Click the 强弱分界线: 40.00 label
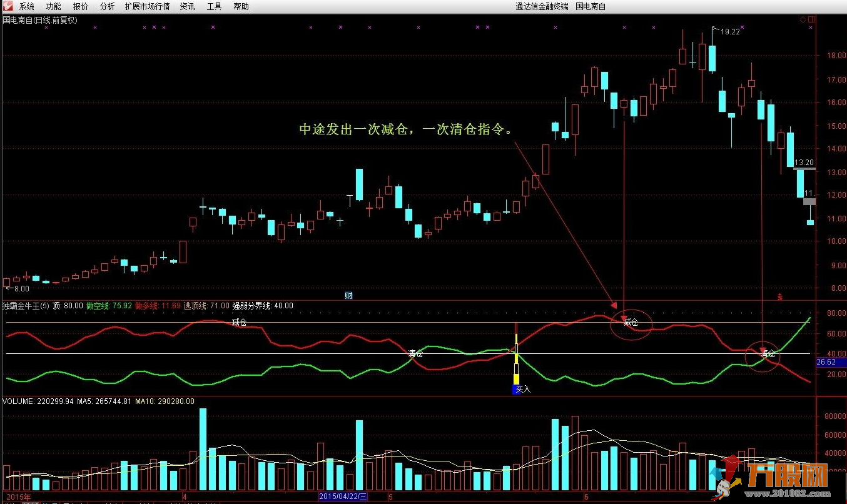This screenshot has width=847, height=504. [x=263, y=306]
